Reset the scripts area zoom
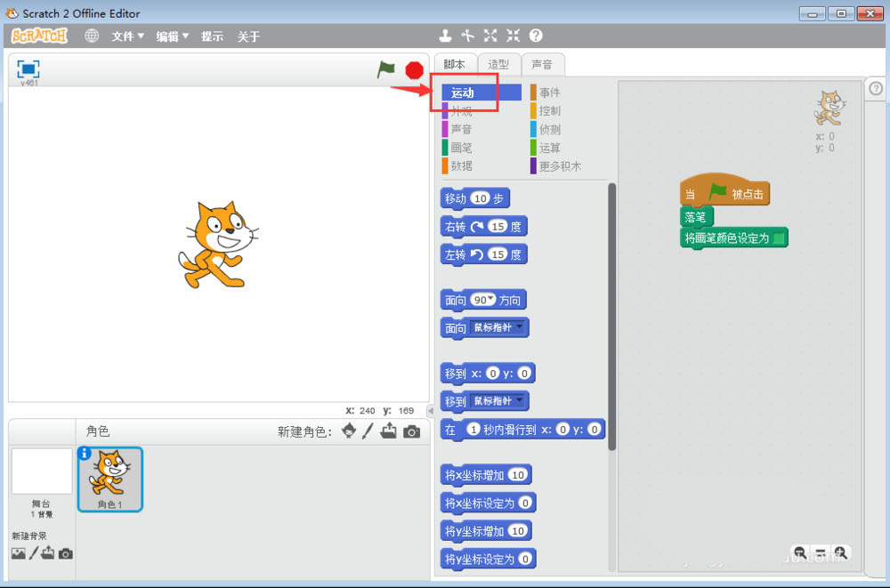Screen dimensions: 890x588 click(821, 552)
